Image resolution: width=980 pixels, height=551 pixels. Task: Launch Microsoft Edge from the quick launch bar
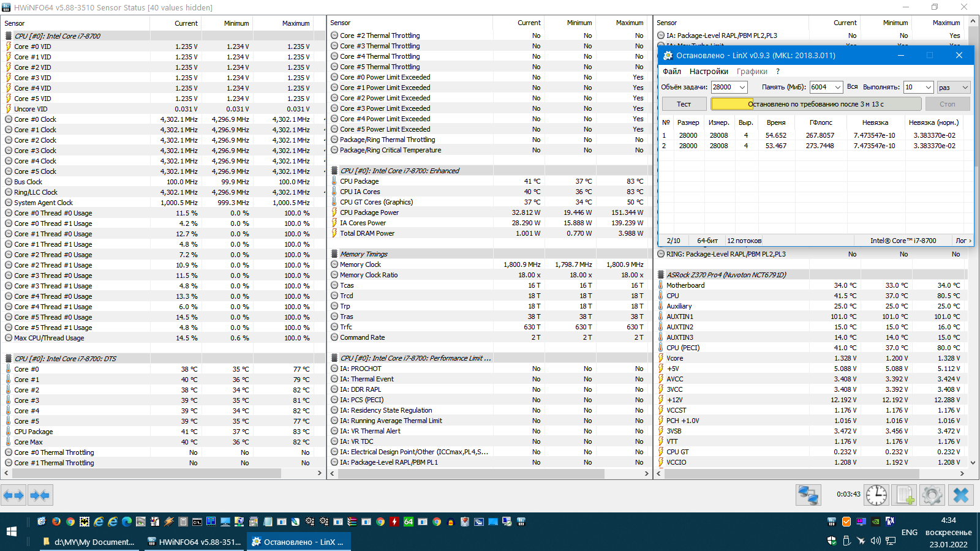(x=127, y=522)
